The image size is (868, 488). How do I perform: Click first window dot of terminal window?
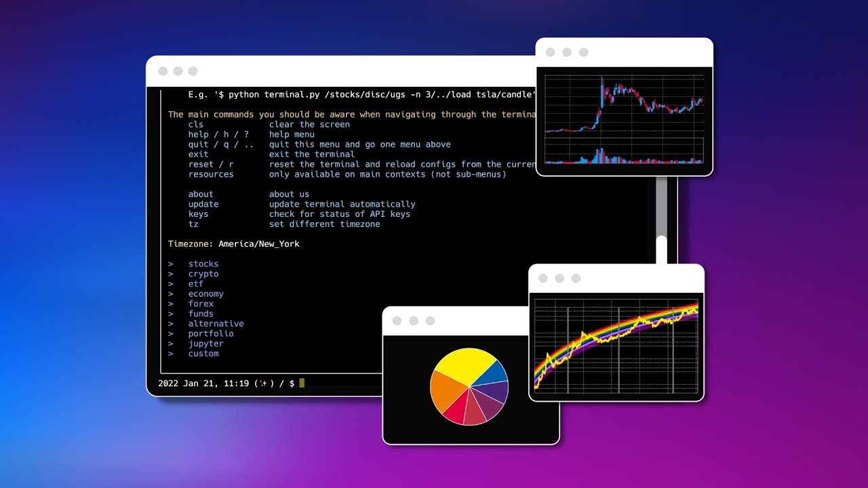point(163,71)
